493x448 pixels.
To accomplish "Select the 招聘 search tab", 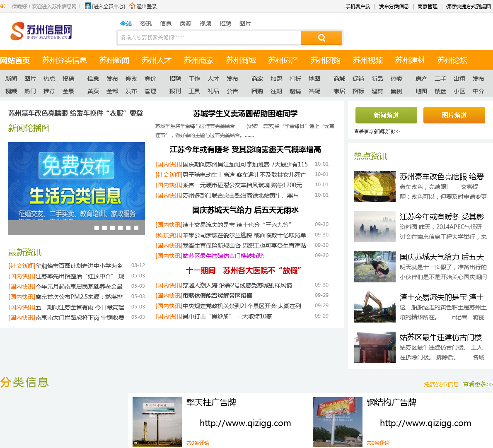I will [x=225, y=24].
